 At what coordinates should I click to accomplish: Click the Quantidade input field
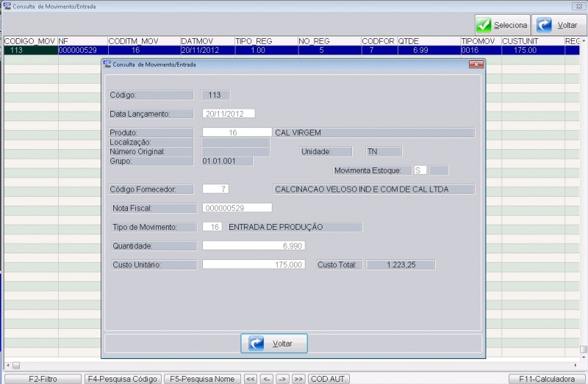(x=254, y=245)
